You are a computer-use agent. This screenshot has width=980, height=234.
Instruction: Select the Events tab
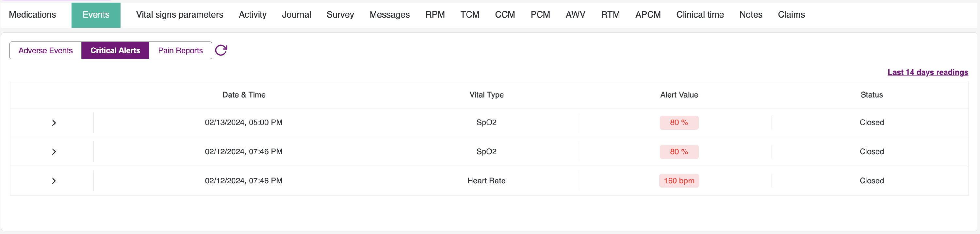pyautogui.click(x=96, y=15)
